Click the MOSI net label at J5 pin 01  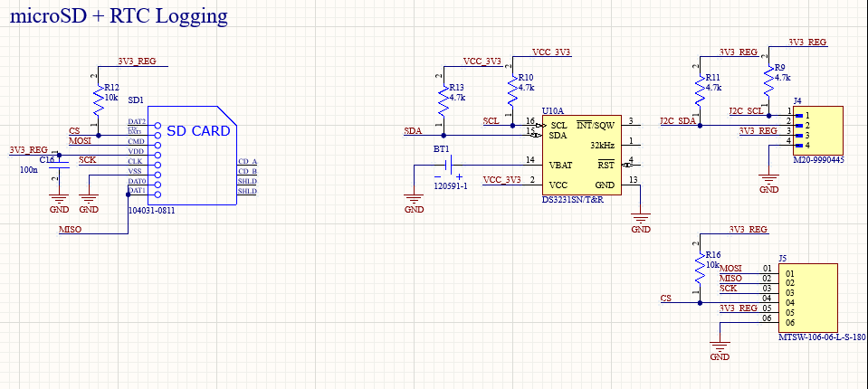click(730, 269)
